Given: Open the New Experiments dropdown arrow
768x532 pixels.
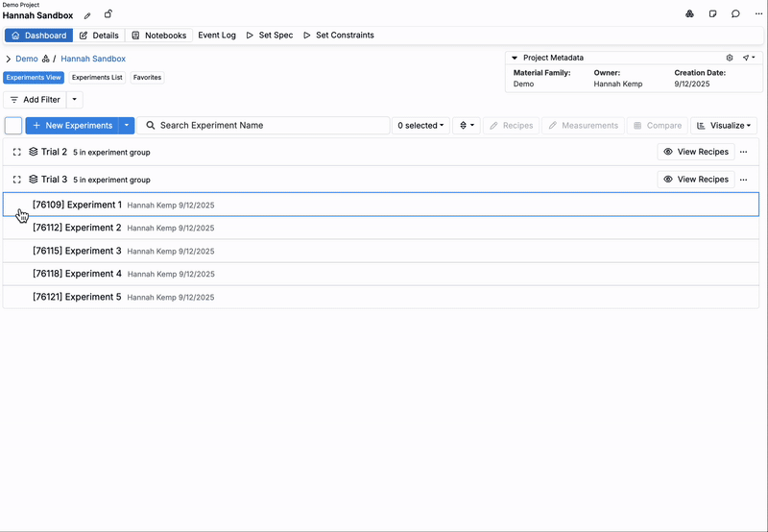Looking at the screenshot, I should [127, 126].
